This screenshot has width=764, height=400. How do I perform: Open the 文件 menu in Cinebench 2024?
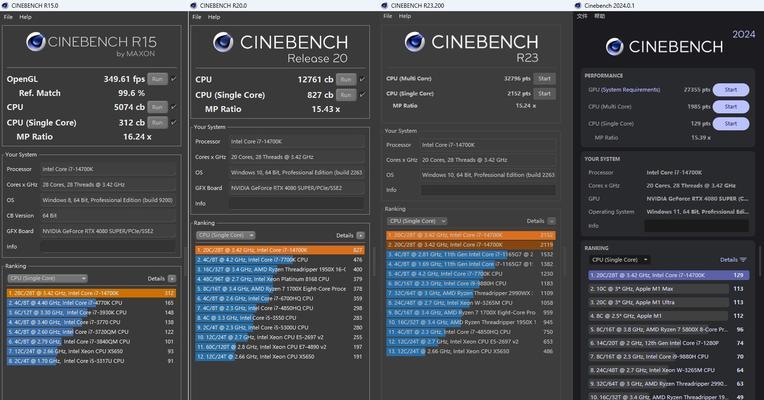point(582,16)
